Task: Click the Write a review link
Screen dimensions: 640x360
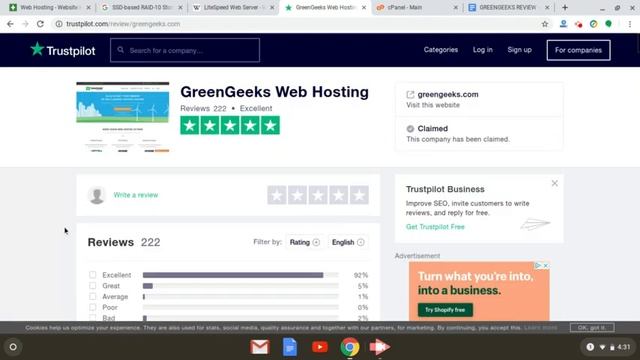Action: [x=136, y=195]
